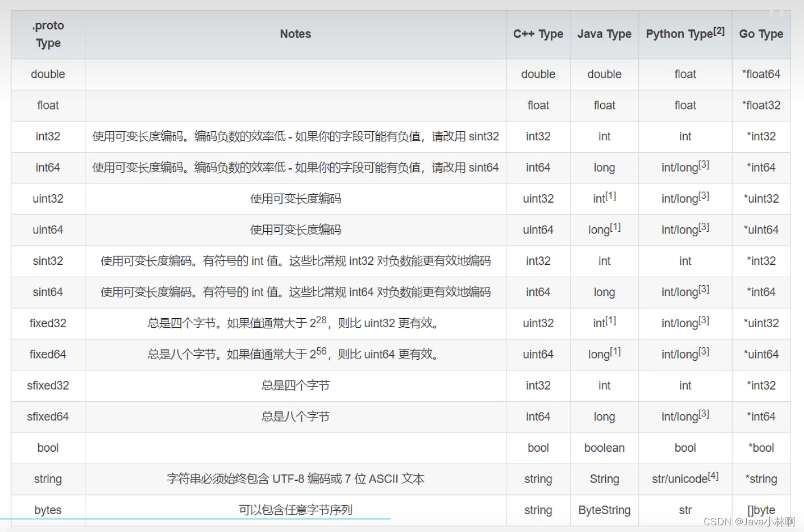Click the 'sint32' .proto type cell
The image size is (804, 532).
[48, 261]
